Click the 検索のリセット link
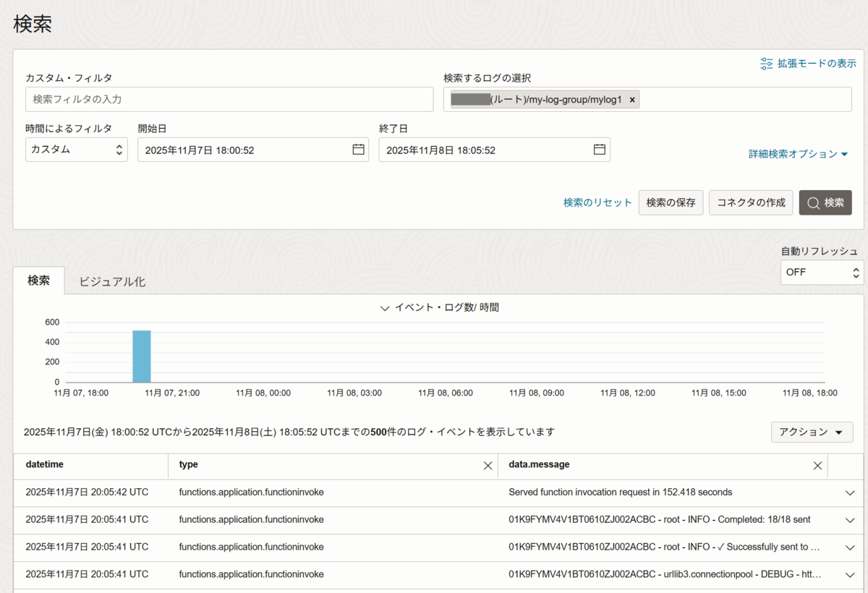The width and height of the screenshot is (868, 593). pyautogui.click(x=597, y=202)
